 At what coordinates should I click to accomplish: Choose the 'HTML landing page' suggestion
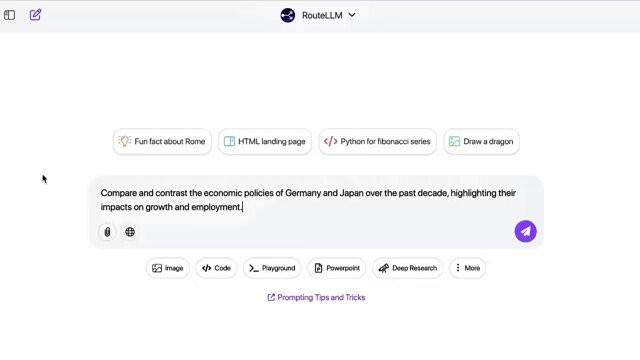click(x=265, y=142)
